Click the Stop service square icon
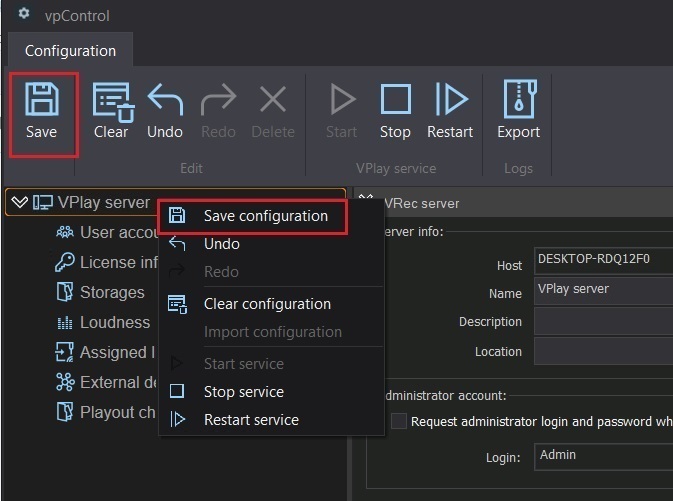Viewport: 673px width, 501px height. tap(177, 391)
